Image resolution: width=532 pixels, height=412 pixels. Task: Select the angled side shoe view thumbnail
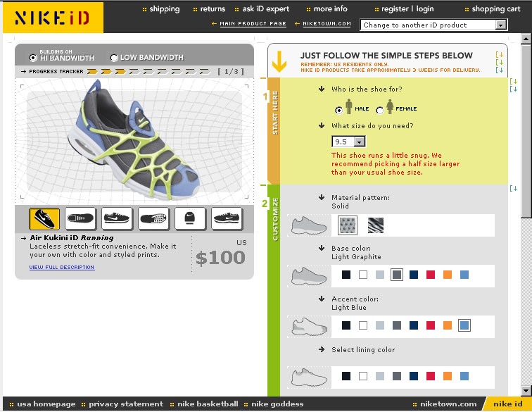[x=44, y=219]
